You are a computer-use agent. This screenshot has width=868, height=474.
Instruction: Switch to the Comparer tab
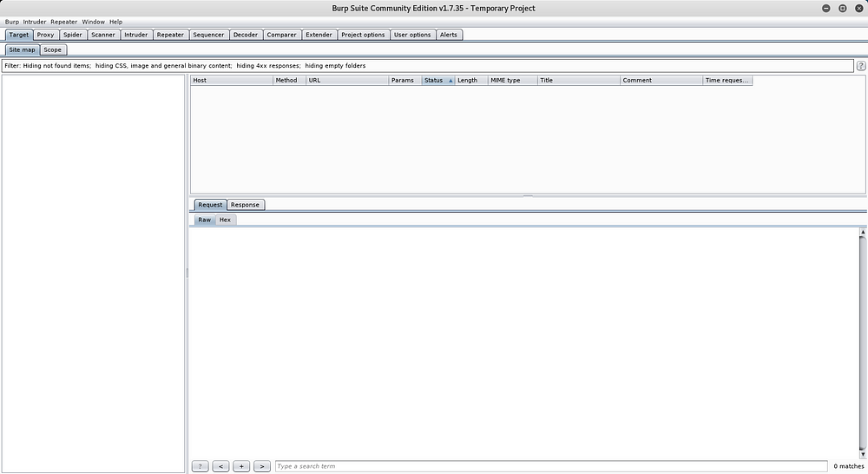click(281, 35)
